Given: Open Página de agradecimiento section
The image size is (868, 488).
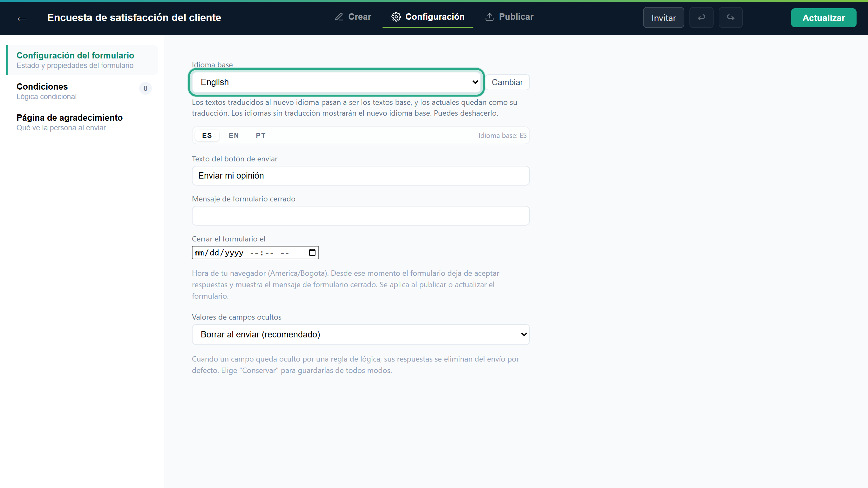Looking at the screenshot, I should tap(83, 122).
